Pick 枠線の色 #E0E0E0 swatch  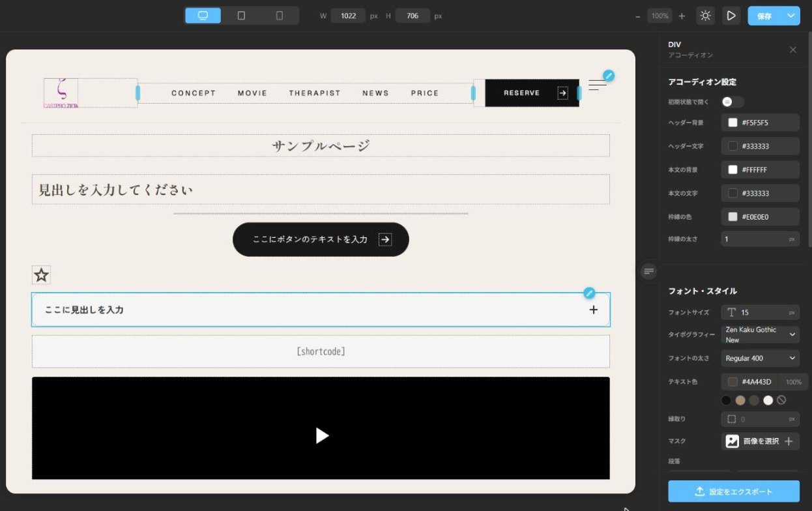[732, 216]
